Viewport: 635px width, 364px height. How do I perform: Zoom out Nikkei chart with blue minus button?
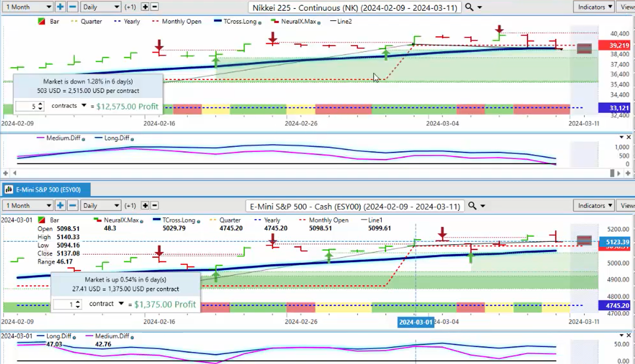[x=73, y=7]
